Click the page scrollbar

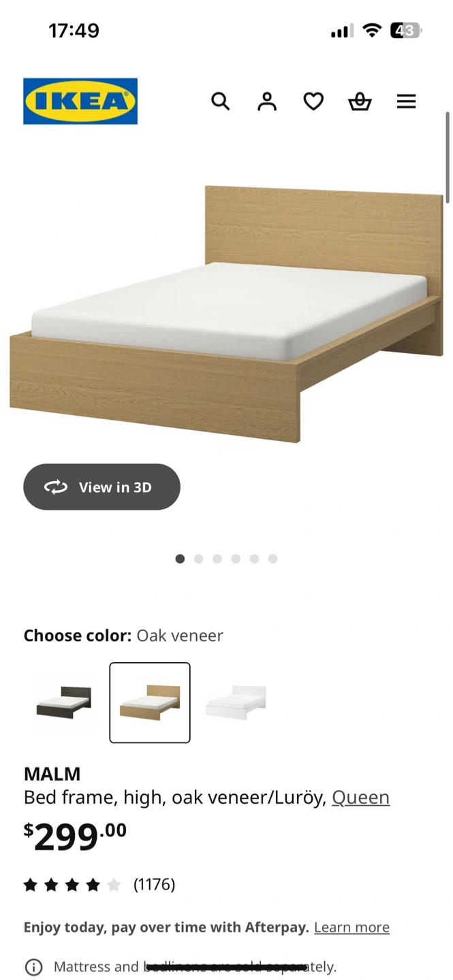pos(448,157)
